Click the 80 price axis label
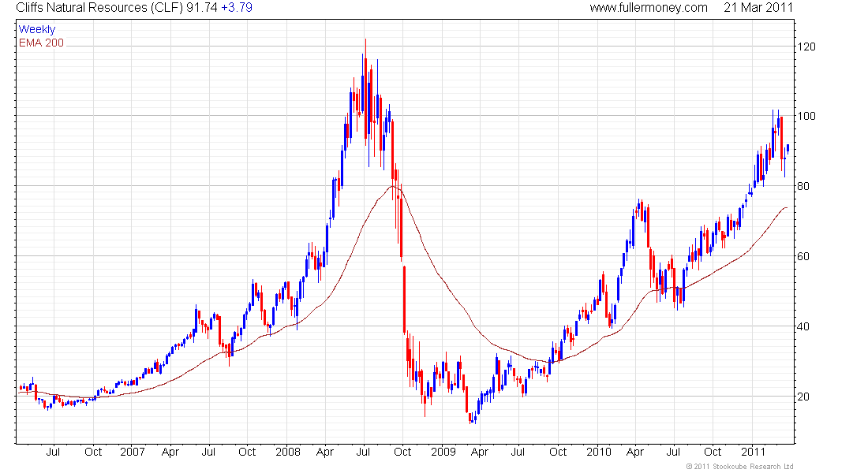This screenshot has width=868, height=473. (x=803, y=186)
